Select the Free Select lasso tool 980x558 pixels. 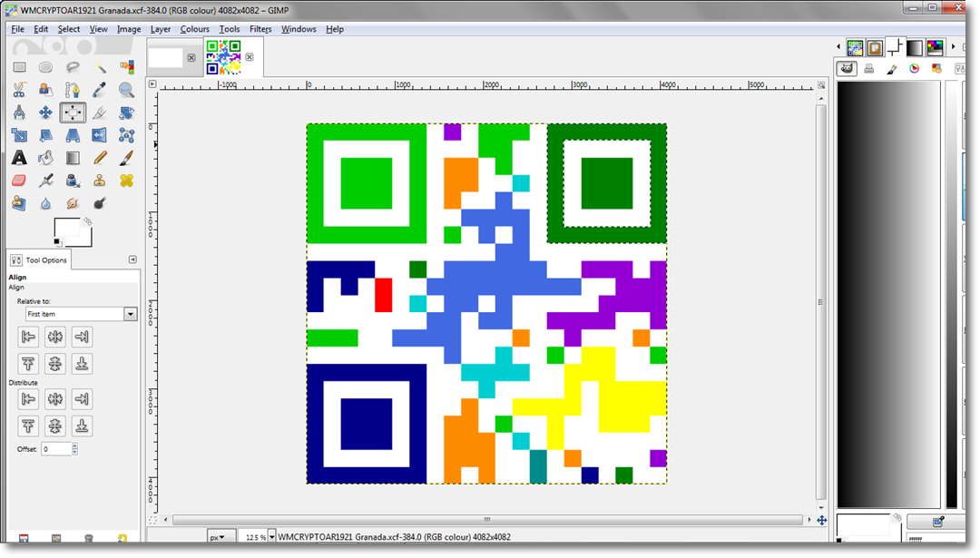pyautogui.click(x=73, y=67)
